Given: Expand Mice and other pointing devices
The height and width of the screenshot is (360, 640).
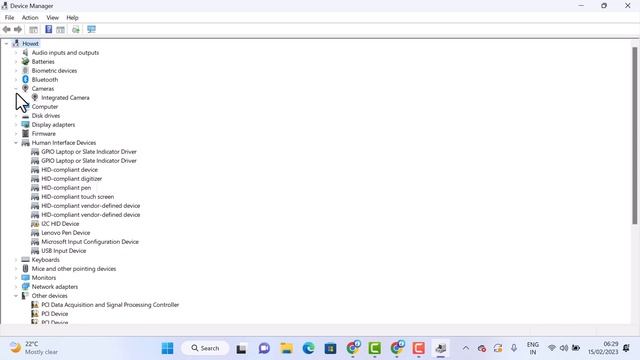Looking at the screenshot, I should pos(16,269).
